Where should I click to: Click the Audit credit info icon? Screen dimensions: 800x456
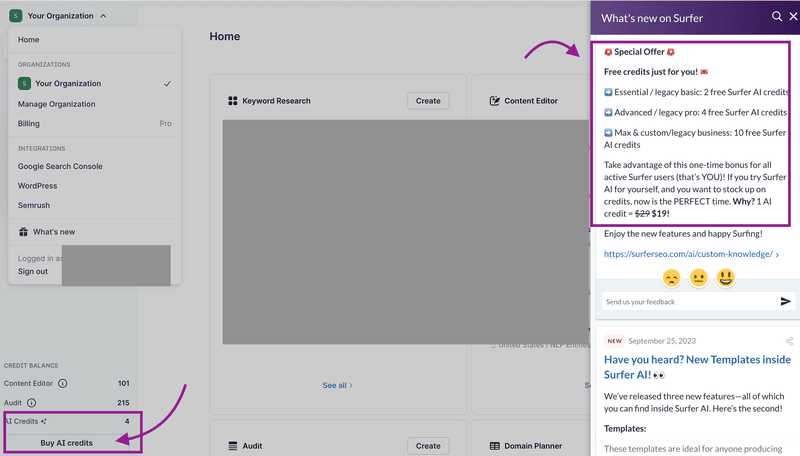pyautogui.click(x=31, y=403)
